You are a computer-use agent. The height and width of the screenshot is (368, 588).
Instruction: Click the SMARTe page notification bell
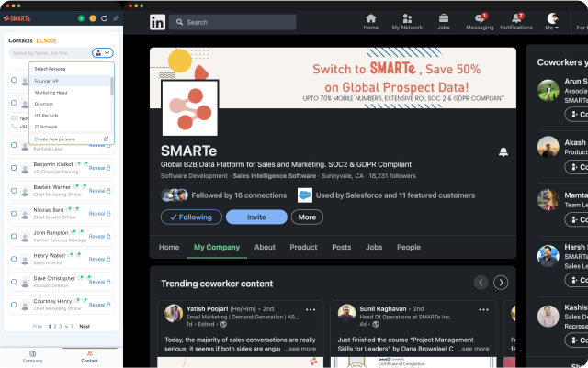(x=503, y=151)
